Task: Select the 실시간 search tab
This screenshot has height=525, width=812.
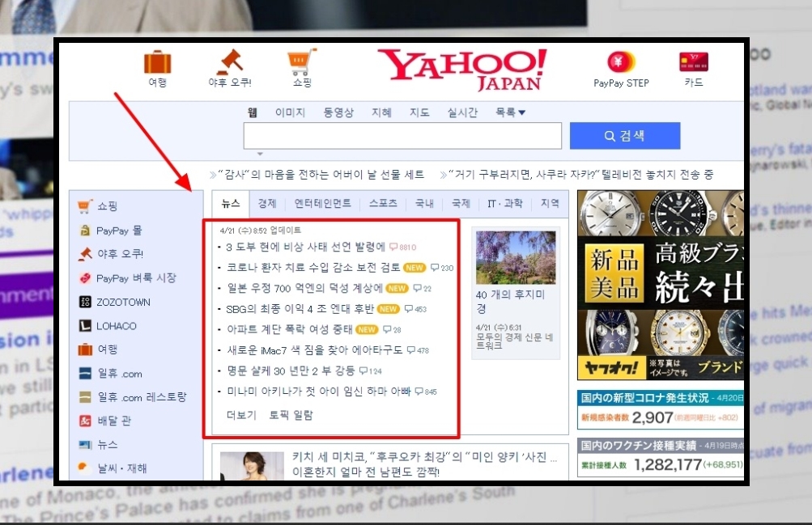Action: (462, 112)
